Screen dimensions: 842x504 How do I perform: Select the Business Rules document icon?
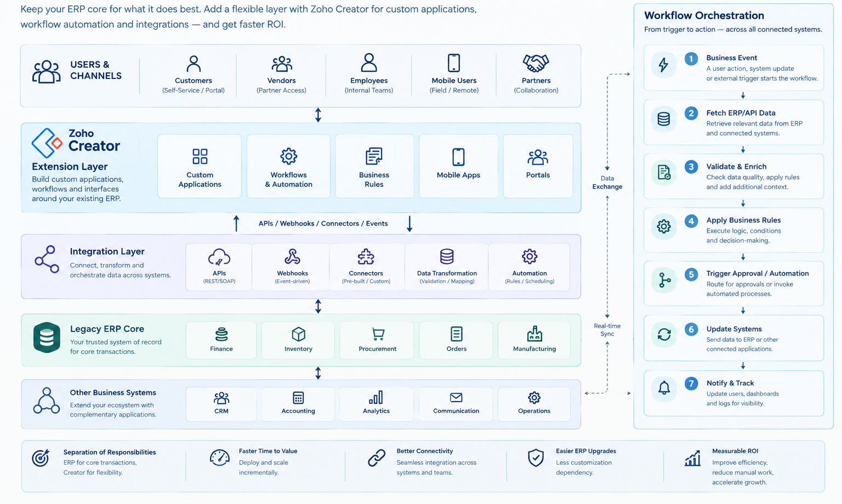click(374, 156)
